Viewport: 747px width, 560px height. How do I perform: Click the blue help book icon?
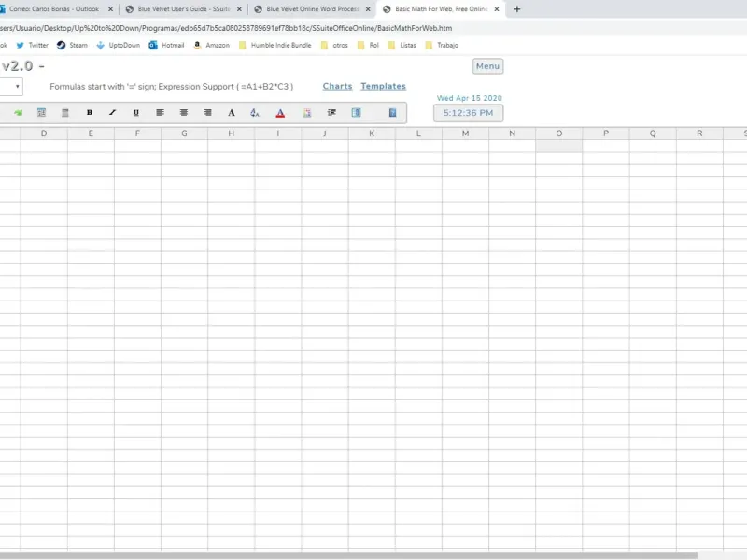point(392,113)
